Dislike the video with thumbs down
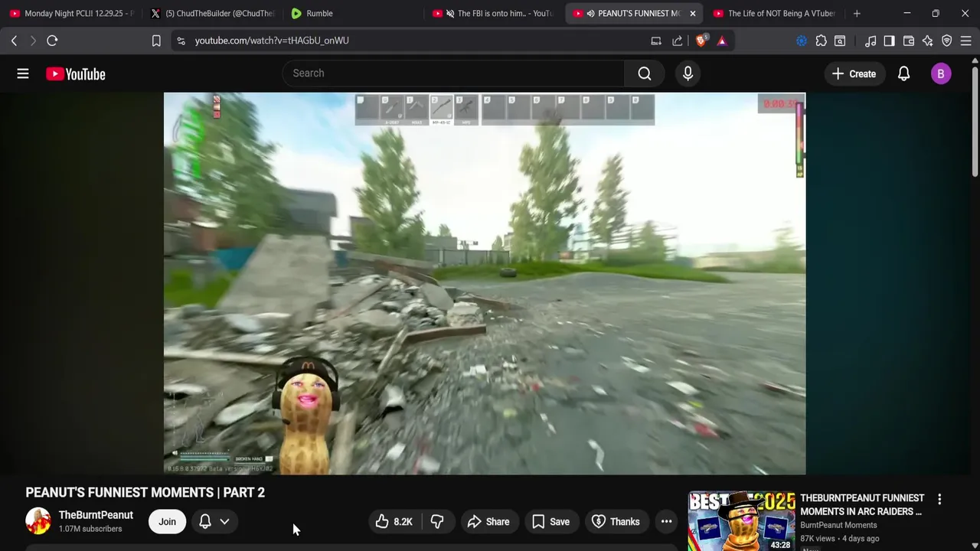980x551 pixels. (x=437, y=522)
